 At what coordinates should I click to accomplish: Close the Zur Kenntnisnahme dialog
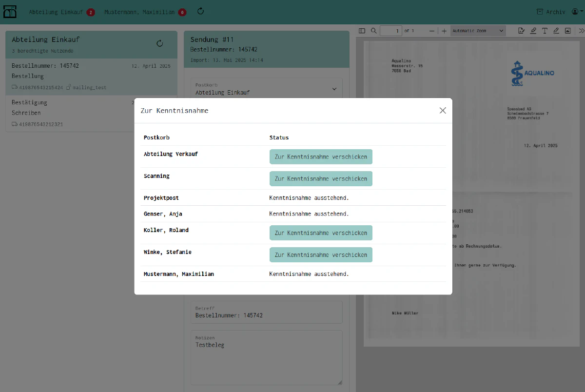[443, 111]
